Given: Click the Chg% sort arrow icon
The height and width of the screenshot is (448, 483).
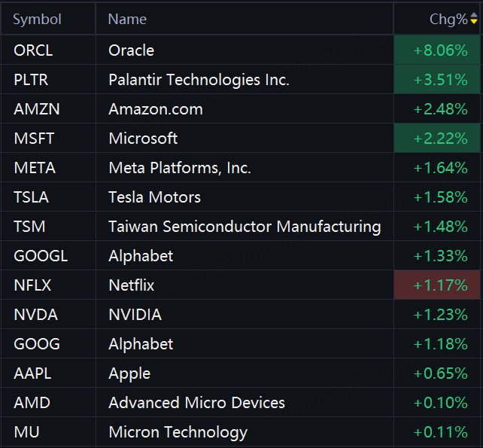Looking at the screenshot, I should (x=474, y=20).
